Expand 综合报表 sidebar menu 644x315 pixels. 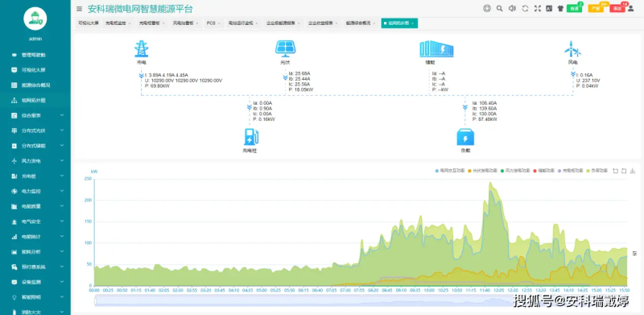pos(35,115)
